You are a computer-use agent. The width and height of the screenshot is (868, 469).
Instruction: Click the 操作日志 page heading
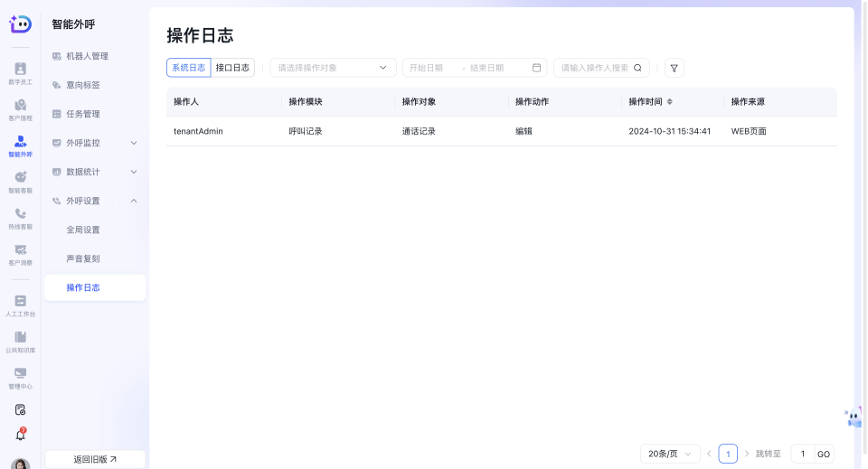200,35
